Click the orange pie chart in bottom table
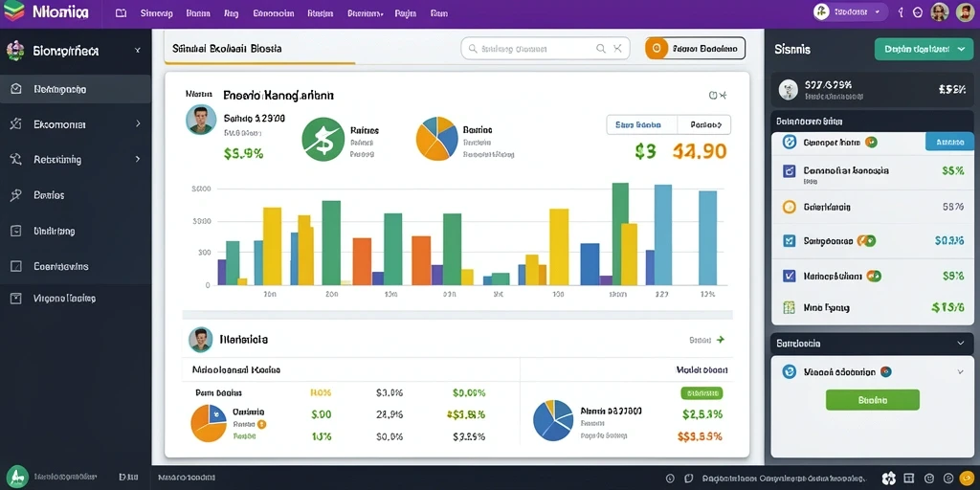The height and width of the screenshot is (490, 980). tap(208, 423)
